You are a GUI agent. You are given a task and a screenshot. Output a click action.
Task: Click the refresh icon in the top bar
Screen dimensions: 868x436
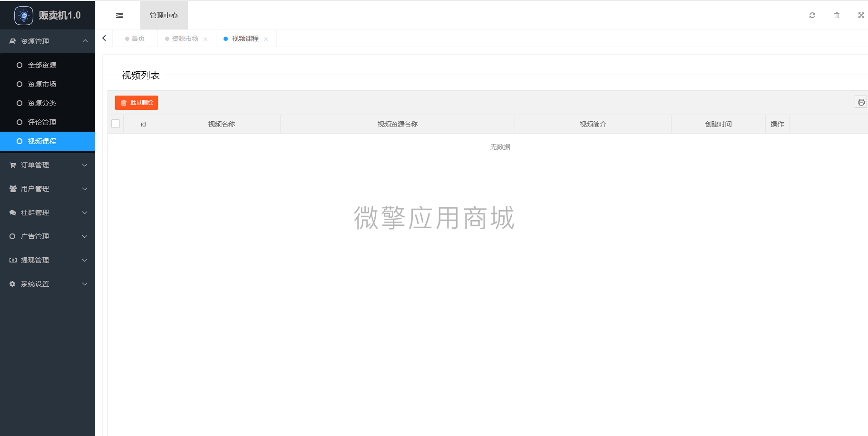pyautogui.click(x=812, y=15)
